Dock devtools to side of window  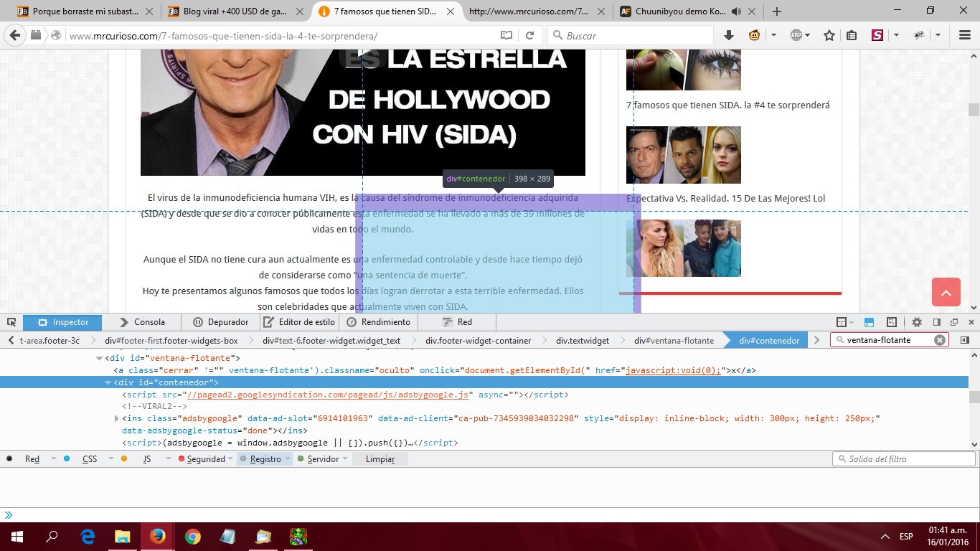[937, 322]
